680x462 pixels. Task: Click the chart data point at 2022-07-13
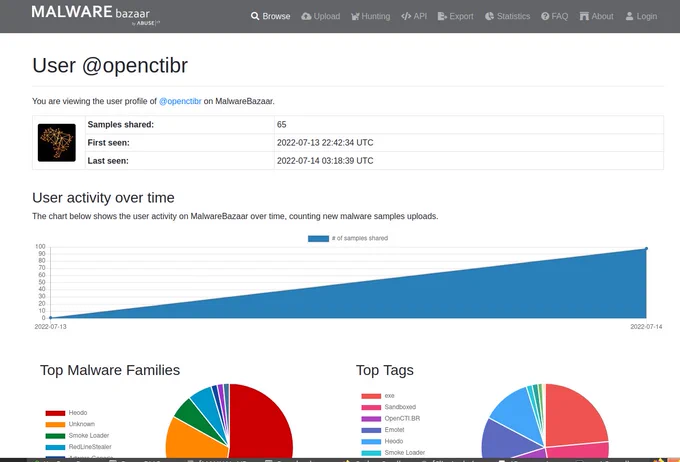click(x=50, y=318)
